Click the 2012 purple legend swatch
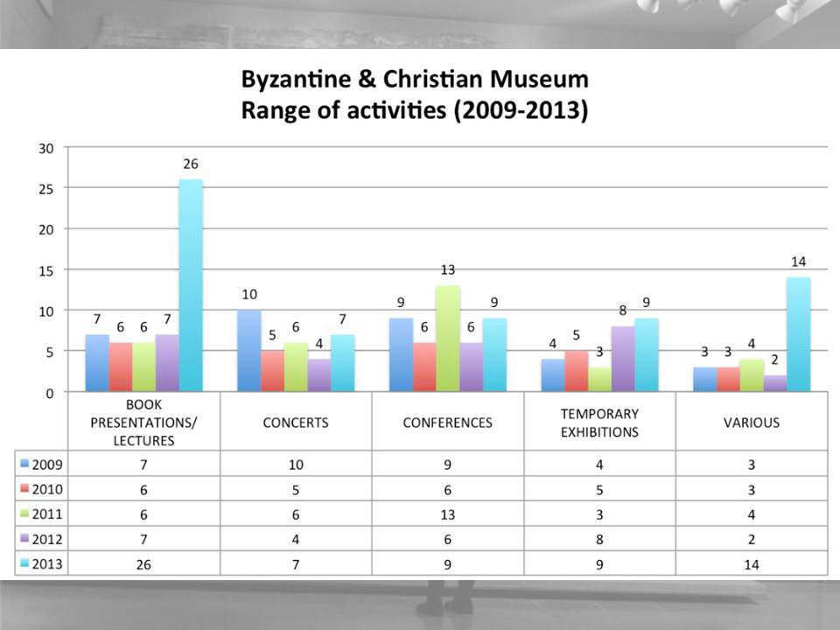The height and width of the screenshot is (630, 840). 24,538
